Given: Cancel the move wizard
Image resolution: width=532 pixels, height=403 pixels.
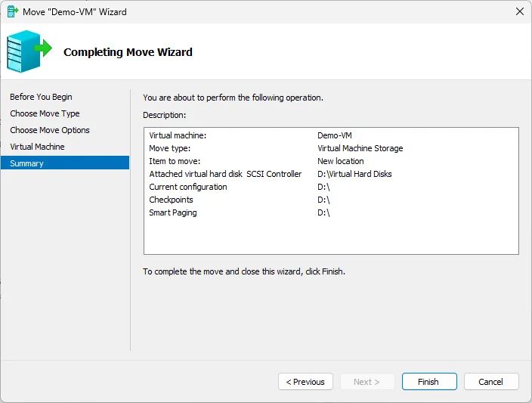Looking at the screenshot, I should (x=491, y=382).
